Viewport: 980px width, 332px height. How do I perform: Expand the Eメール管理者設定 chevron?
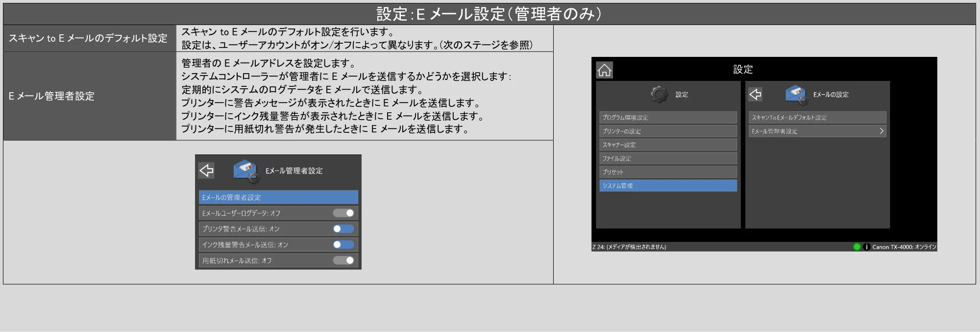tap(881, 131)
